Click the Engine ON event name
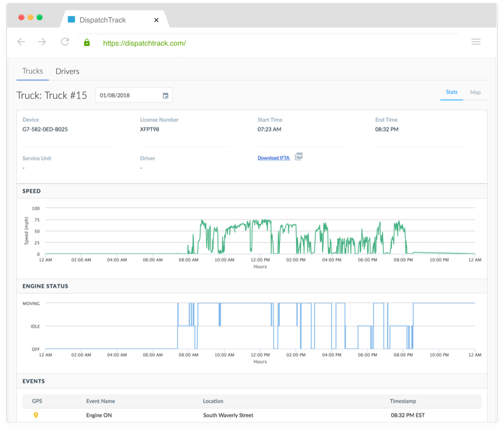The height and width of the screenshot is (432, 504). tap(99, 415)
